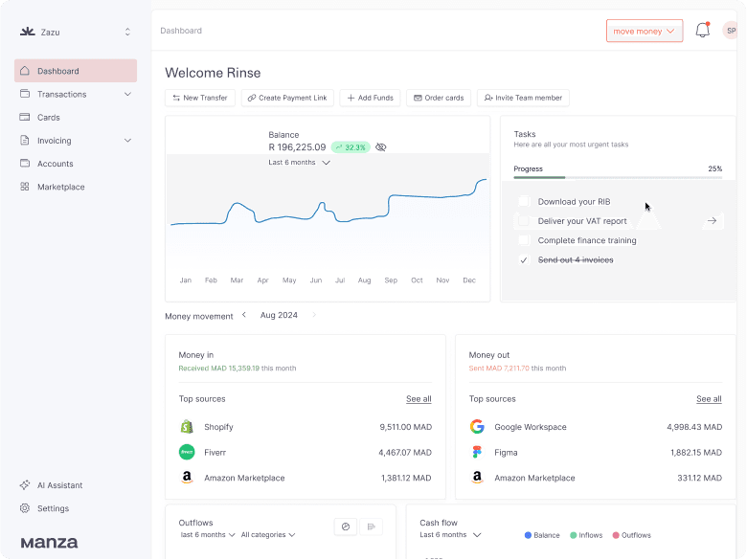Click the Order cards button
The image size is (747, 560).
(x=439, y=98)
